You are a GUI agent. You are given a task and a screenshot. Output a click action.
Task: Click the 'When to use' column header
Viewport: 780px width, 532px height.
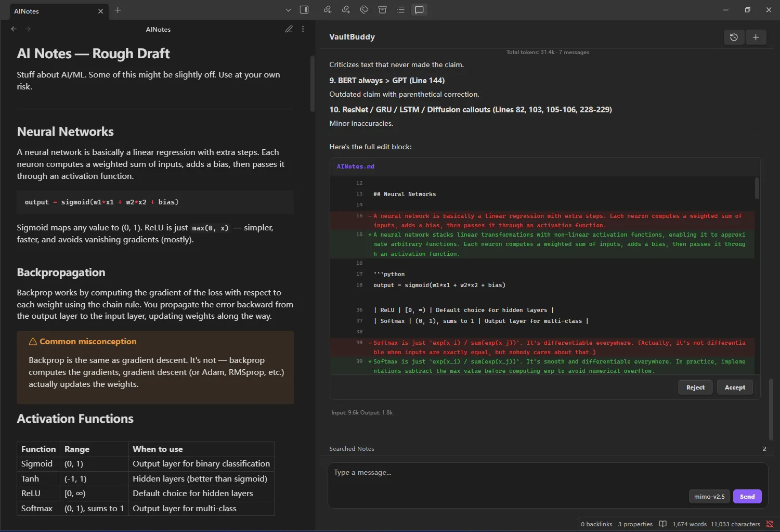tap(201, 449)
